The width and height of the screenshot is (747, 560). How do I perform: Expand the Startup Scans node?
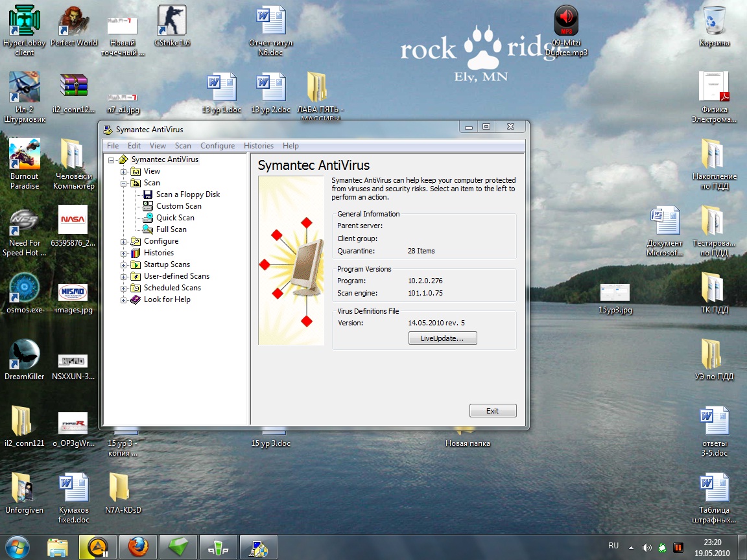click(123, 265)
